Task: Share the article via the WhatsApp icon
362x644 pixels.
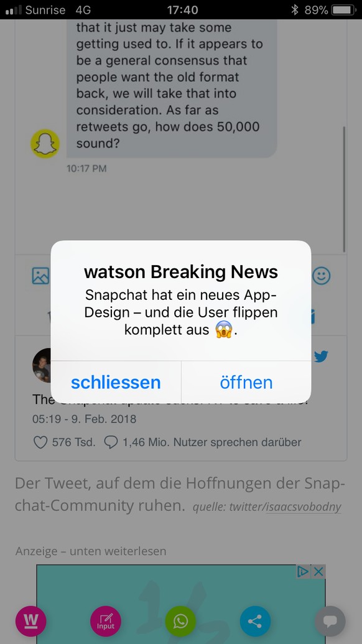Action: coord(180,621)
